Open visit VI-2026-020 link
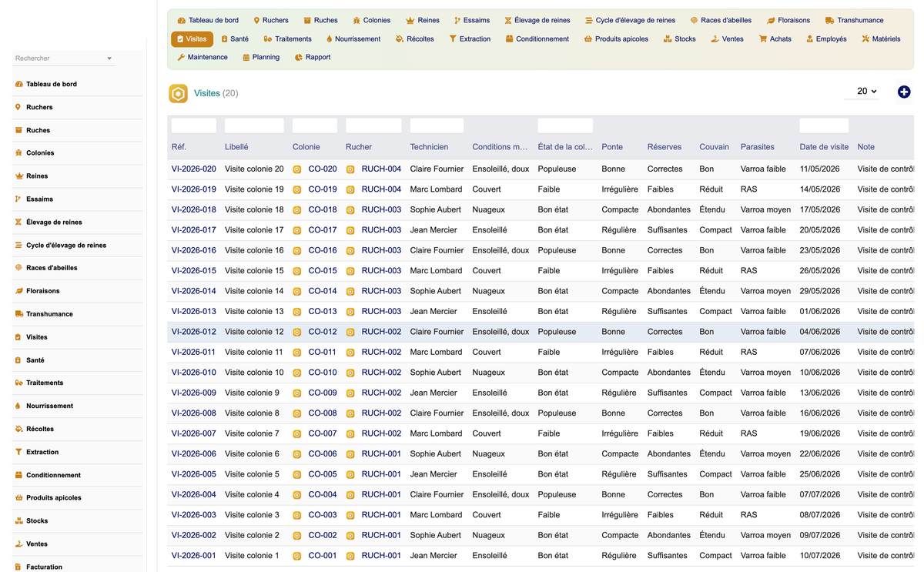Screen dimensions: 924x572 click(x=194, y=169)
